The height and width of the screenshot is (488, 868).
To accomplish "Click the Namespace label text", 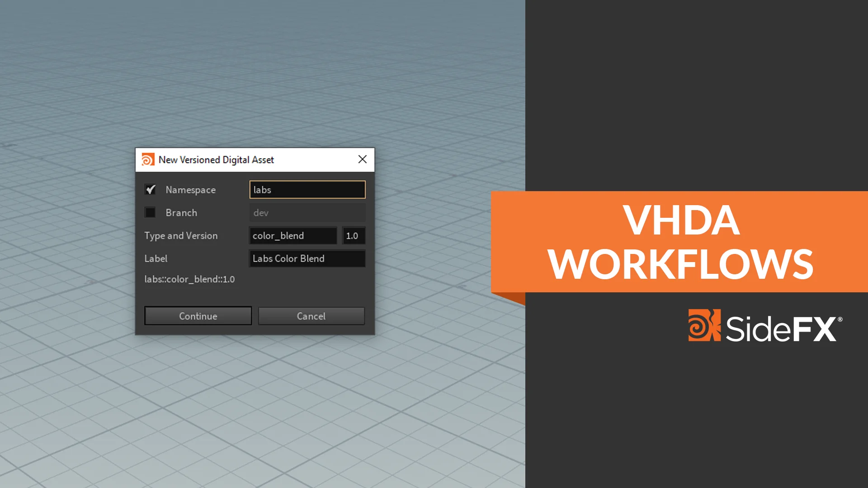I will (x=190, y=190).
